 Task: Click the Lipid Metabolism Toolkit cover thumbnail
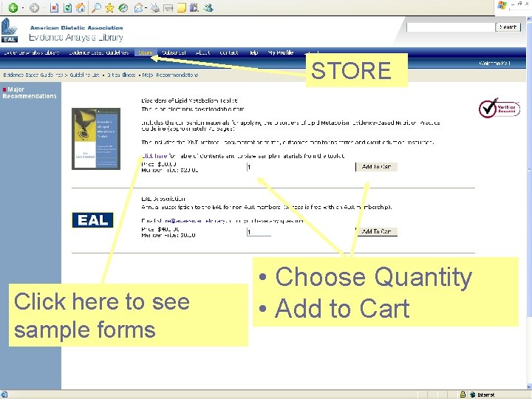[x=96, y=139]
